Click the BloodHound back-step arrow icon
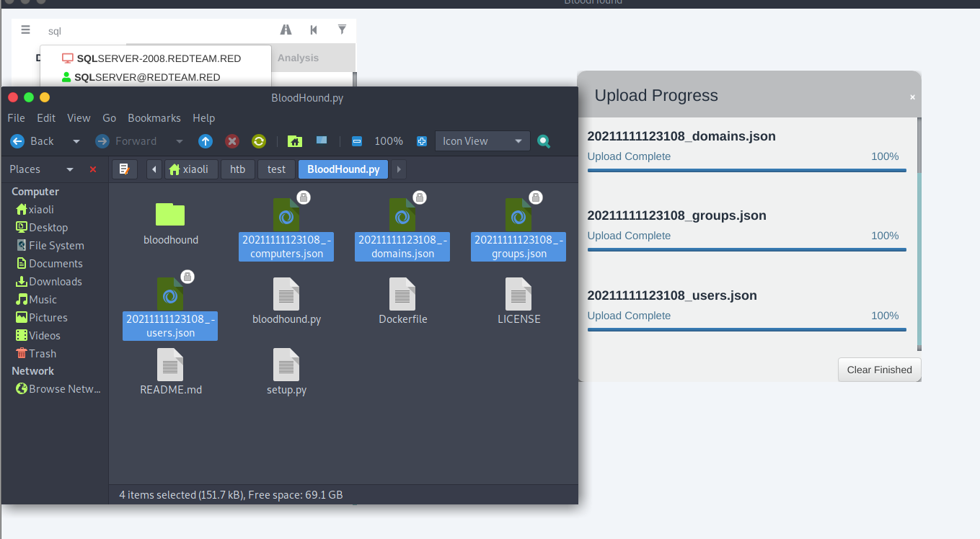Viewport: 980px width, 539px height. (314, 30)
